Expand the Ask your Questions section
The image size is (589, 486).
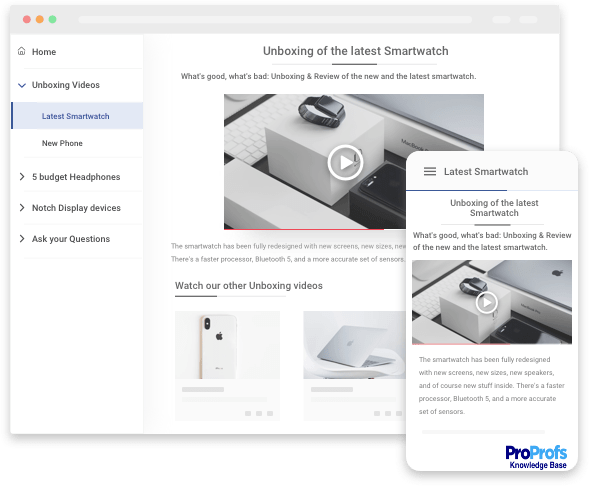point(22,239)
